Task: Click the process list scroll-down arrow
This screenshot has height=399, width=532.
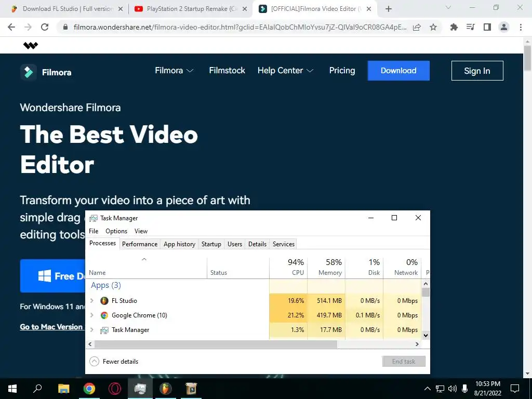Action: coord(426,335)
